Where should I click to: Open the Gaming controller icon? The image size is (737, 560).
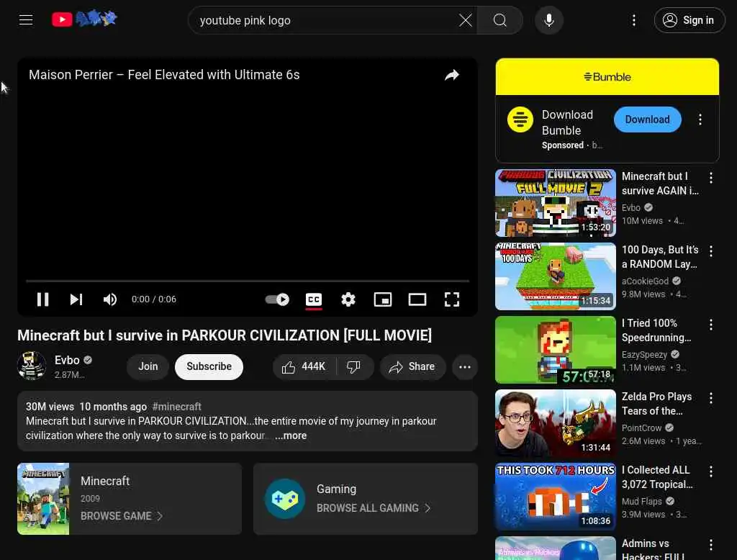point(285,499)
